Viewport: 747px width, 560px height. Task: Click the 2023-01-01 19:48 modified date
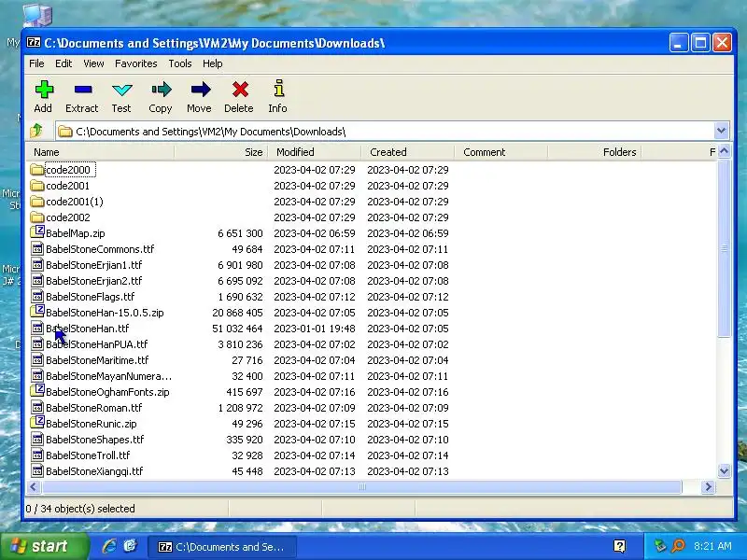tap(315, 329)
